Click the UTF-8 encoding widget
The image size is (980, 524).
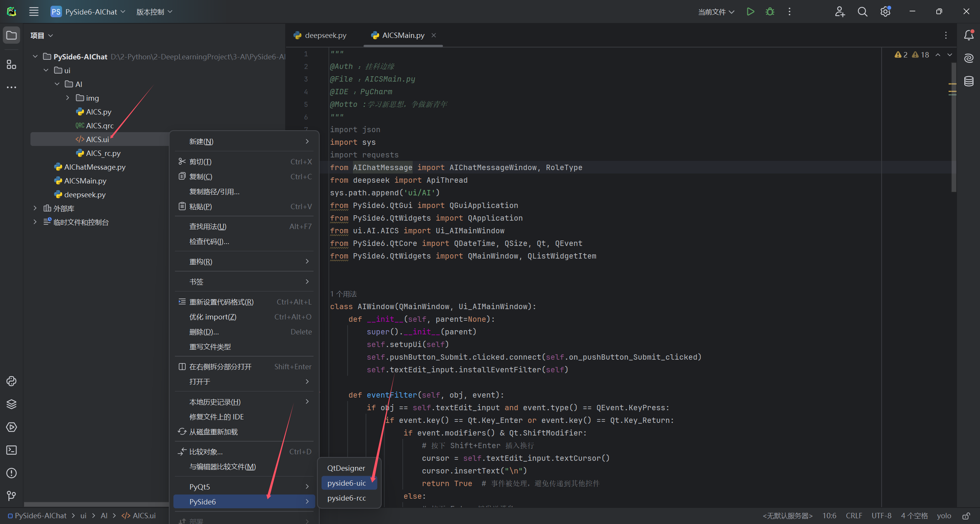click(x=881, y=516)
